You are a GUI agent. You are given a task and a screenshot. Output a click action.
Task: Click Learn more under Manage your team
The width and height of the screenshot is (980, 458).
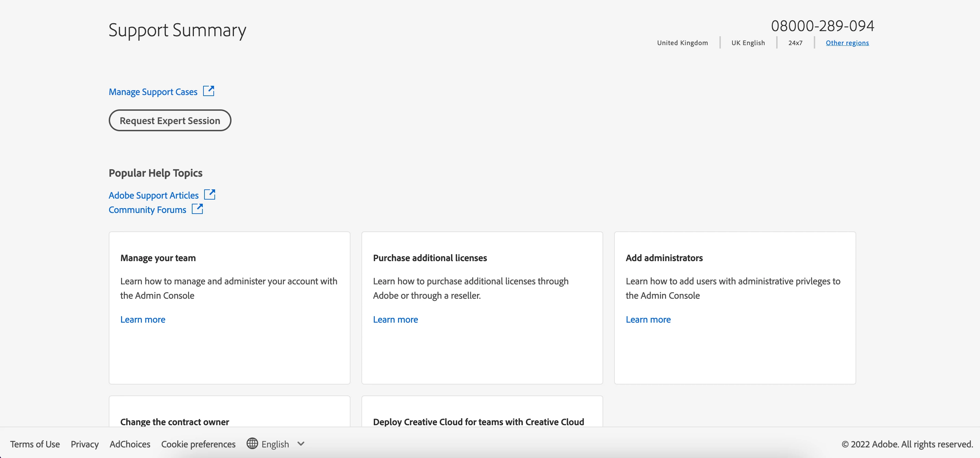tap(143, 320)
